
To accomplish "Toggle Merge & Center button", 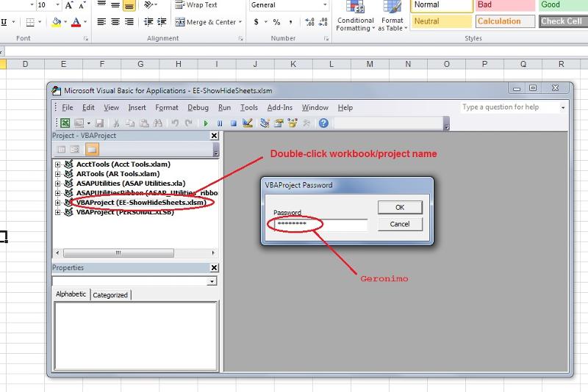I will tap(205, 22).
